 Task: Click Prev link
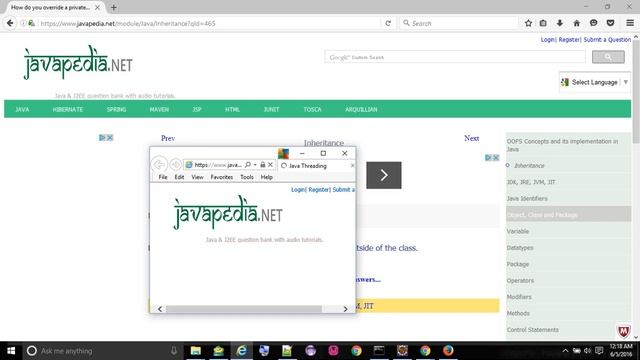click(168, 138)
